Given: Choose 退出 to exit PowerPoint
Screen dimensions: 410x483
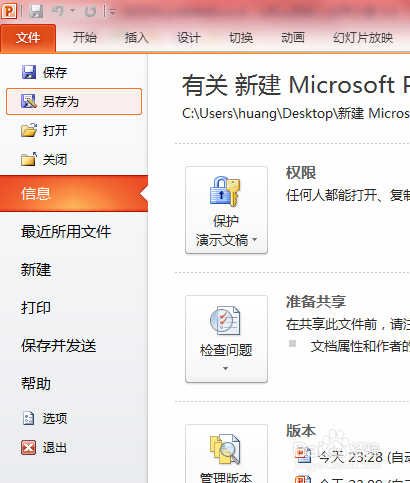Looking at the screenshot, I should (x=74, y=447).
